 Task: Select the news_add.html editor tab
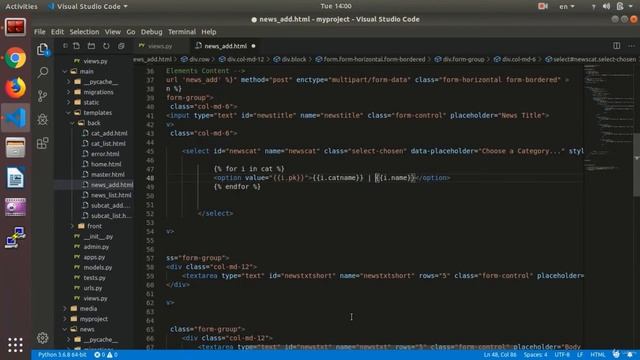tap(225, 46)
